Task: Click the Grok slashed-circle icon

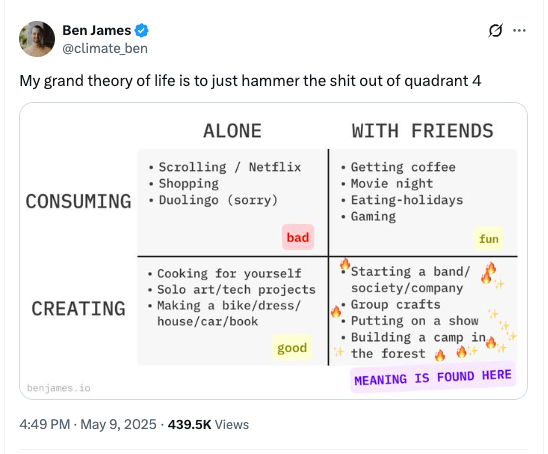Action: tap(495, 30)
